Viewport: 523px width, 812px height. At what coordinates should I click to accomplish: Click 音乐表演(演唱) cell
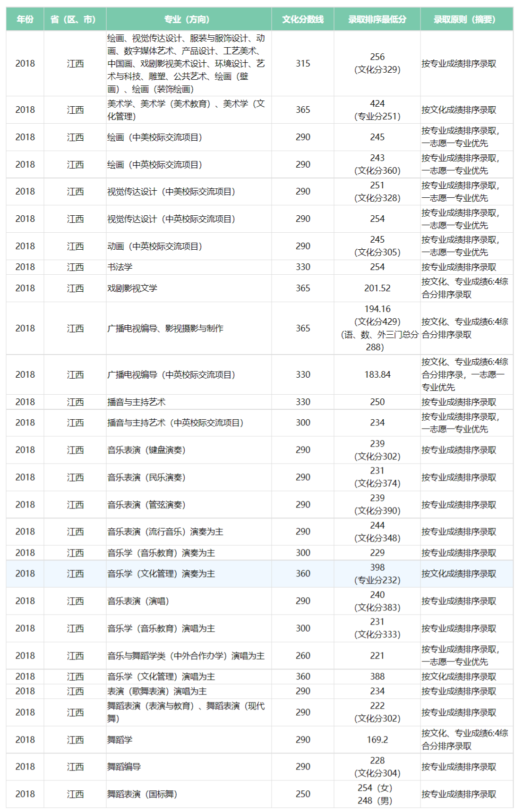189,601
